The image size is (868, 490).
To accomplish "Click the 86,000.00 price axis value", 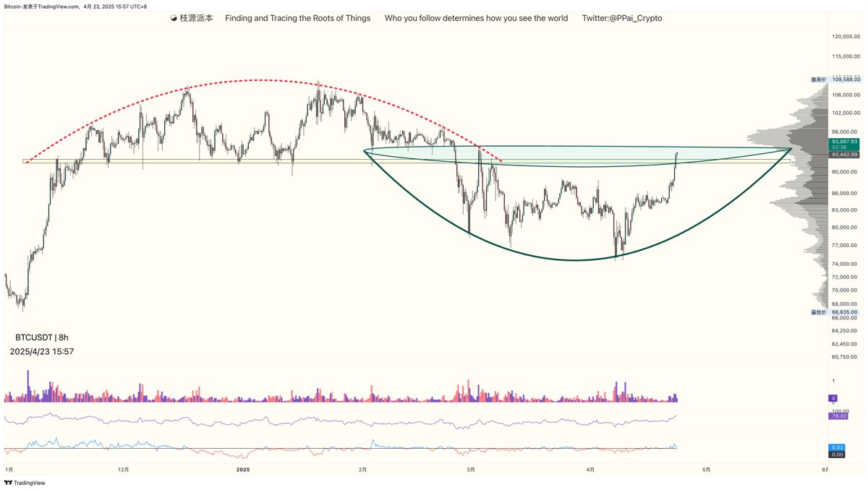I will [x=845, y=193].
